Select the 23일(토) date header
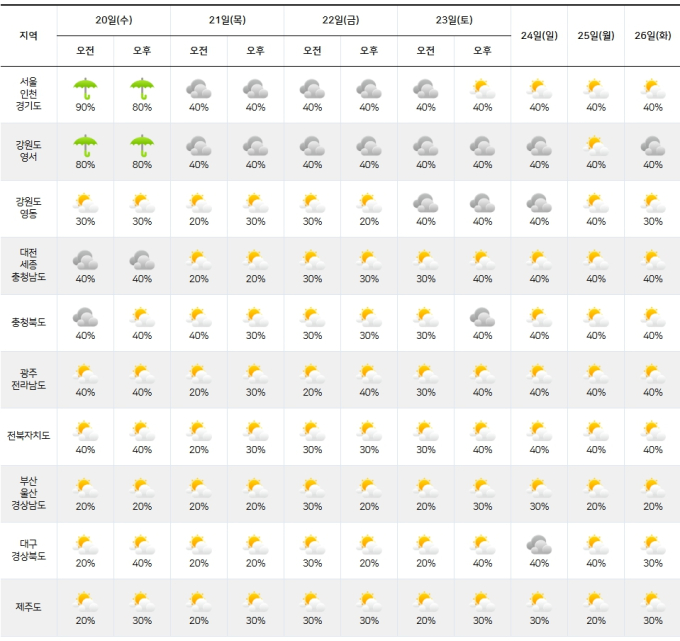680x641 pixels. 454,20
